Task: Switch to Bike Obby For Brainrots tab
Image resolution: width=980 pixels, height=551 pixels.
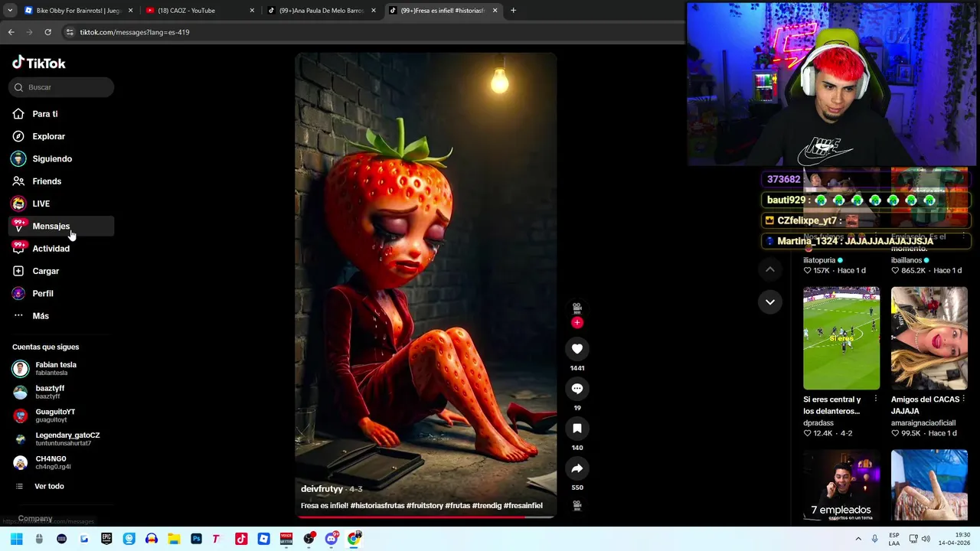Action: coord(79,11)
